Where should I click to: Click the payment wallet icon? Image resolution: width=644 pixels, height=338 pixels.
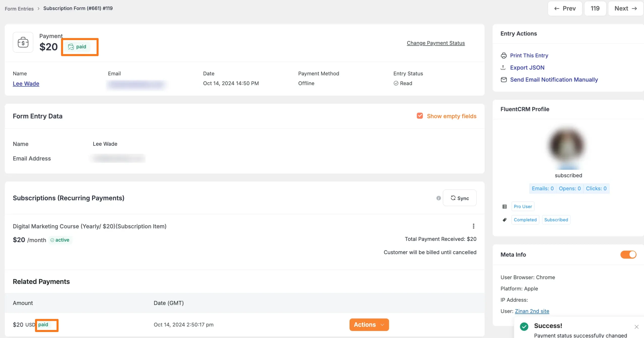coord(23,42)
